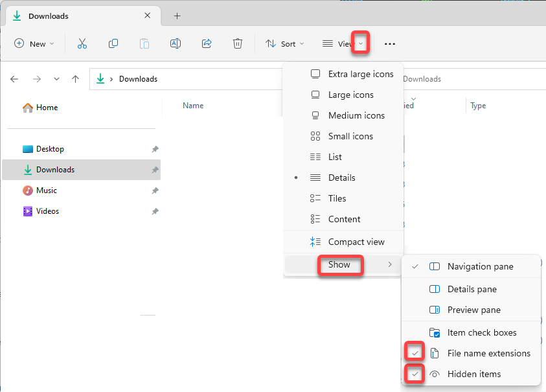
Task: Enable the Item check boxes option
Action: (x=481, y=332)
